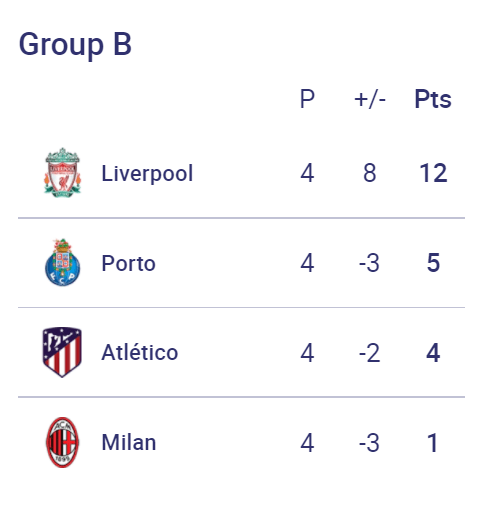Image resolution: width=481 pixels, height=510 pixels.
Task: Click Liverpool's goal difference 8
Action: pos(370,173)
